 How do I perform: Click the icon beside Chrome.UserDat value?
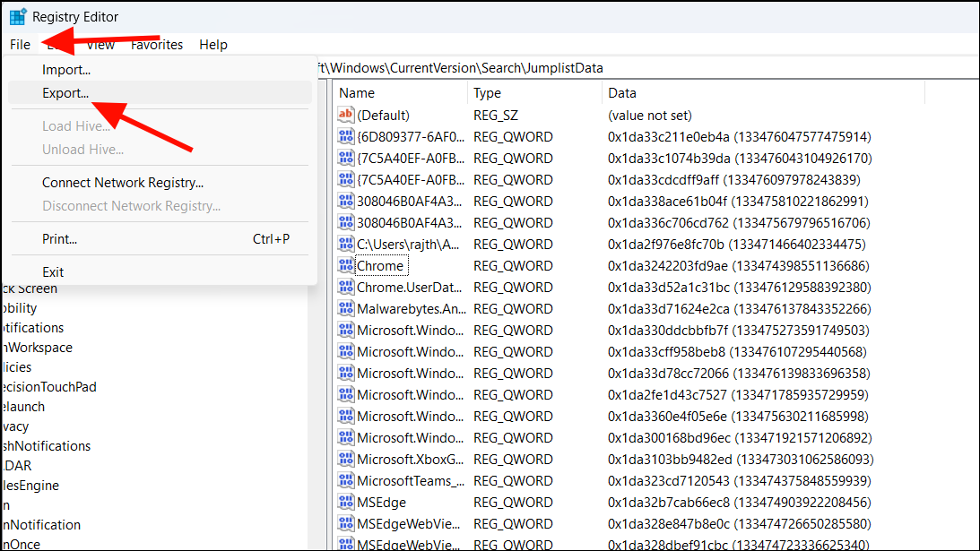tap(346, 287)
